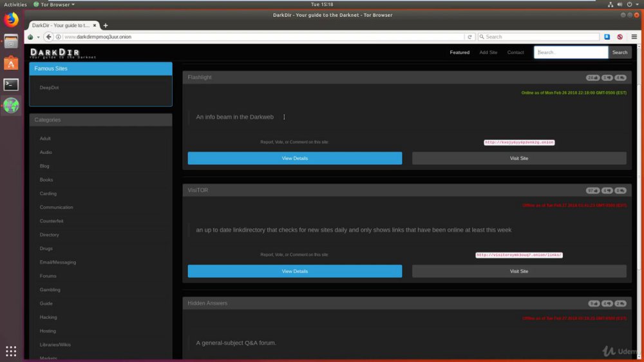Show the applications grid icon
The image size is (644, 362).
11,351
